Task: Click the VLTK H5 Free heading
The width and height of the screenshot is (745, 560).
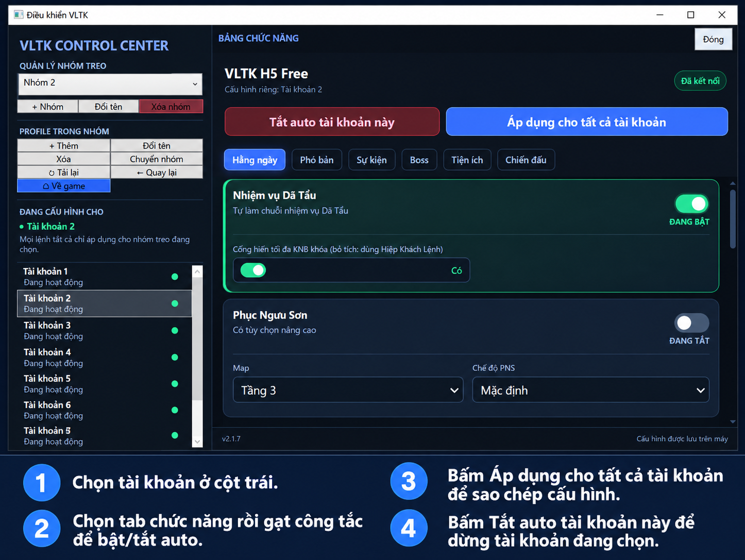Action: coord(266,74)
